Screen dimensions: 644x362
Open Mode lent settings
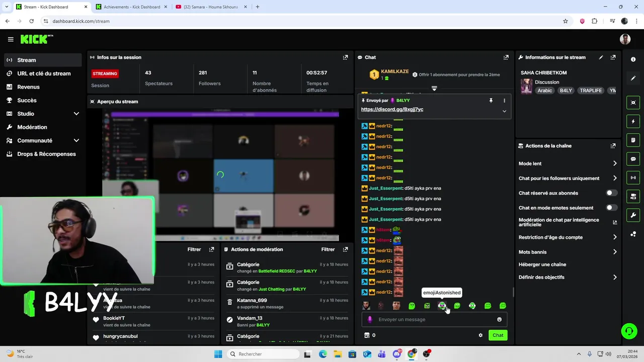[568, 163]
